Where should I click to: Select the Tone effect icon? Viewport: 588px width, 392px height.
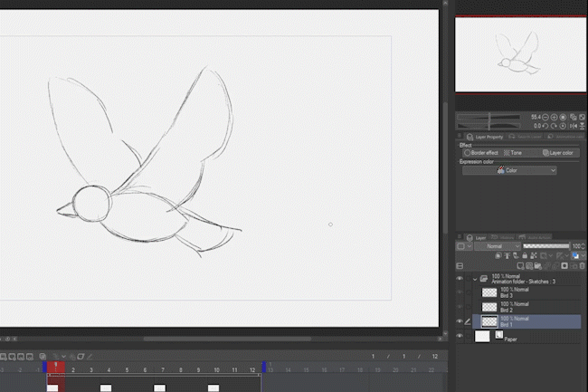coord(507,153)
